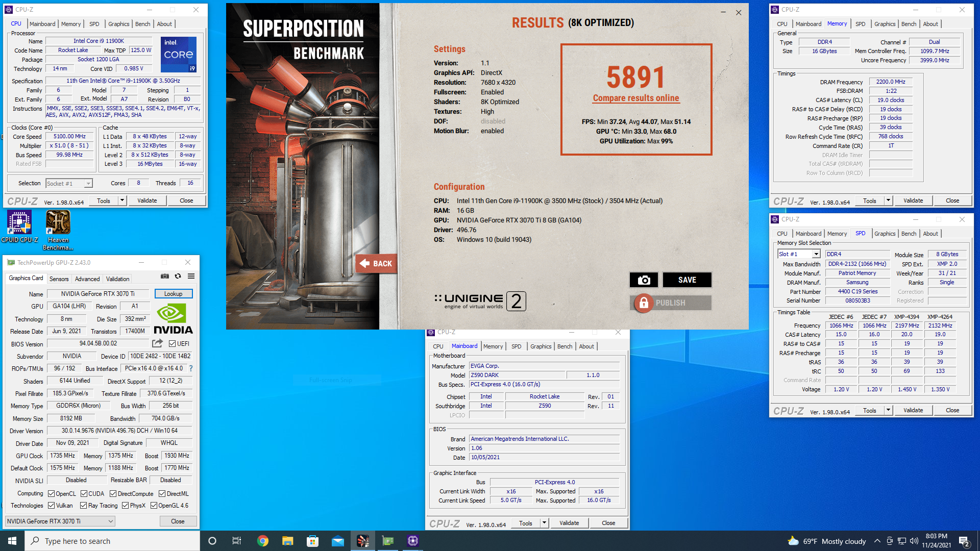Toggle DirectCompute checkbox
Viewport: 980px width, 551px height.
click(x=113, y=493)
